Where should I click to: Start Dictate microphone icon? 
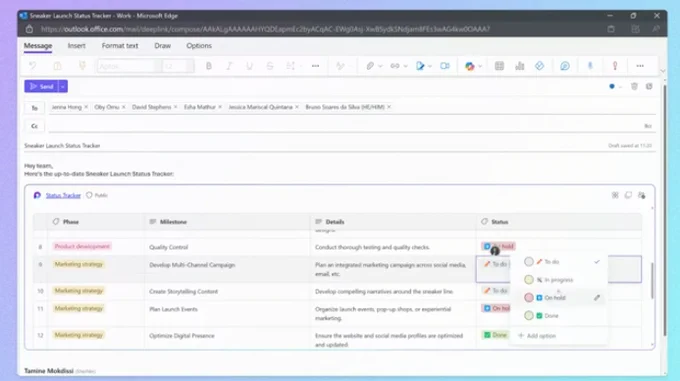point(590,66)
